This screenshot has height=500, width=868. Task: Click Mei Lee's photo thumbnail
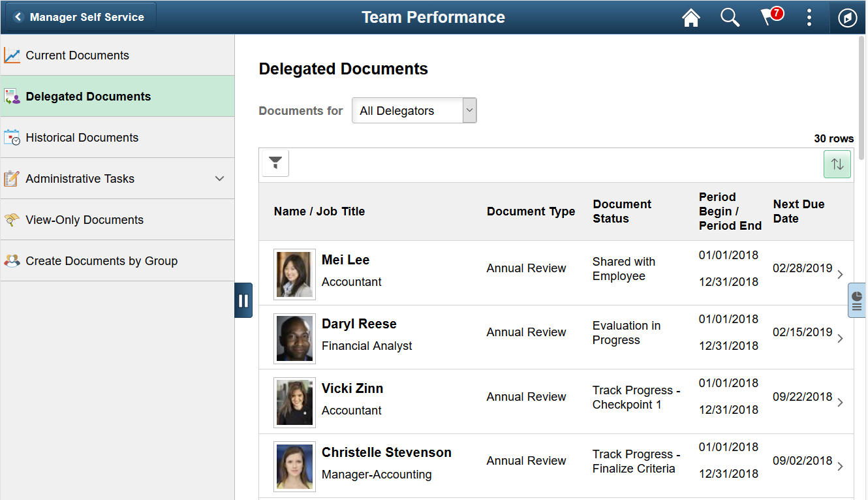(x=295, y=274)
